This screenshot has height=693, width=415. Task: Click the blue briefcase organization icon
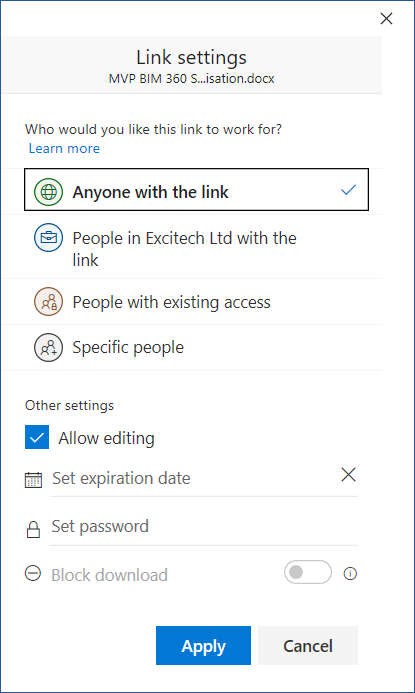(x=48, y=238)
